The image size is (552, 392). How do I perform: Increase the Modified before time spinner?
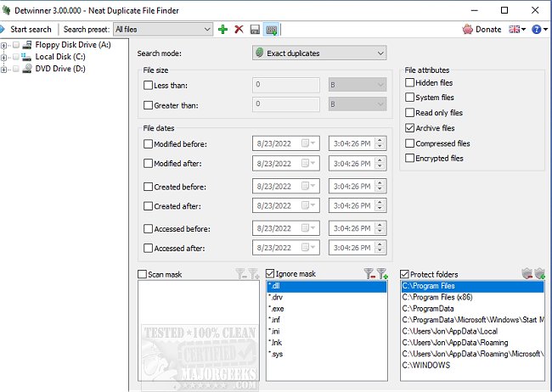point(380,140)
